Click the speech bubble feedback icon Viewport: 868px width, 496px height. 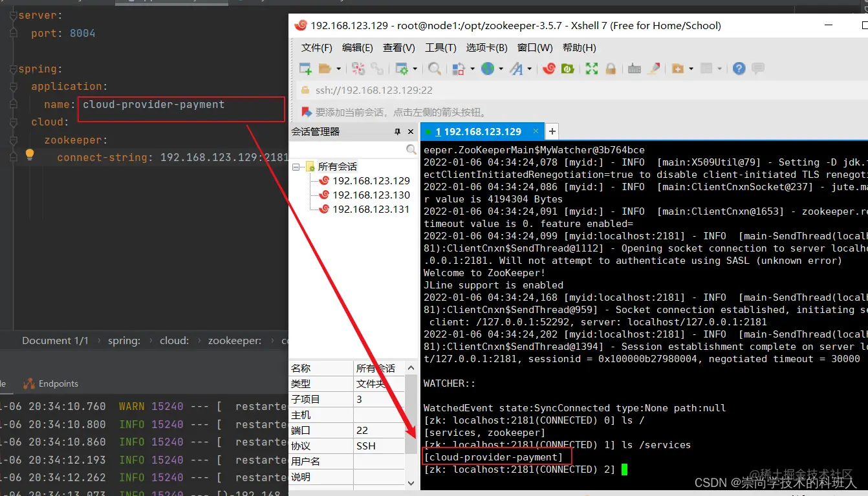tap(758, 69)
